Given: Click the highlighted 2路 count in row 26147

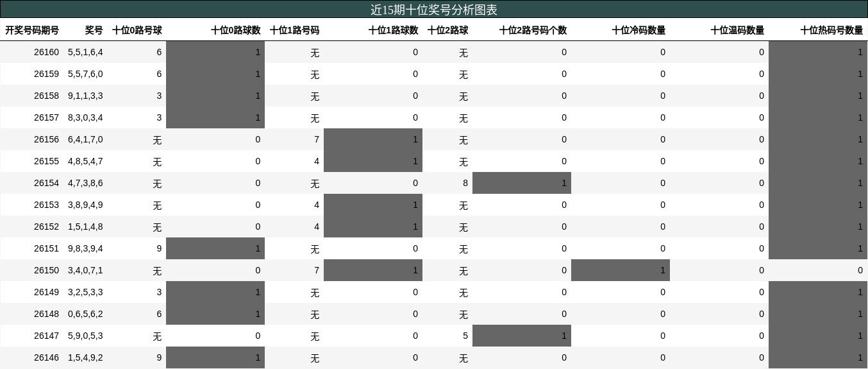Looking at the screenshot, I should click(522, 336).
